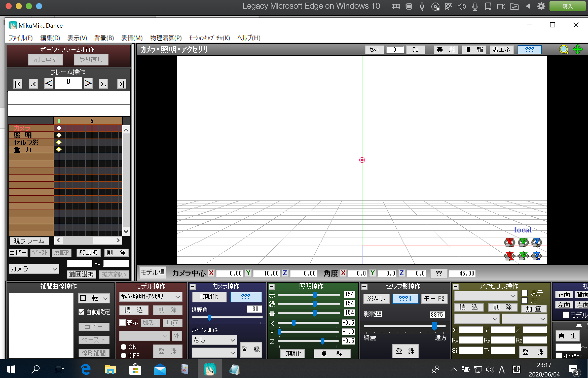Click the yellow magnifier zoom icon
Viewport: 588px width, 378px height.
click(x=564, y=49)
